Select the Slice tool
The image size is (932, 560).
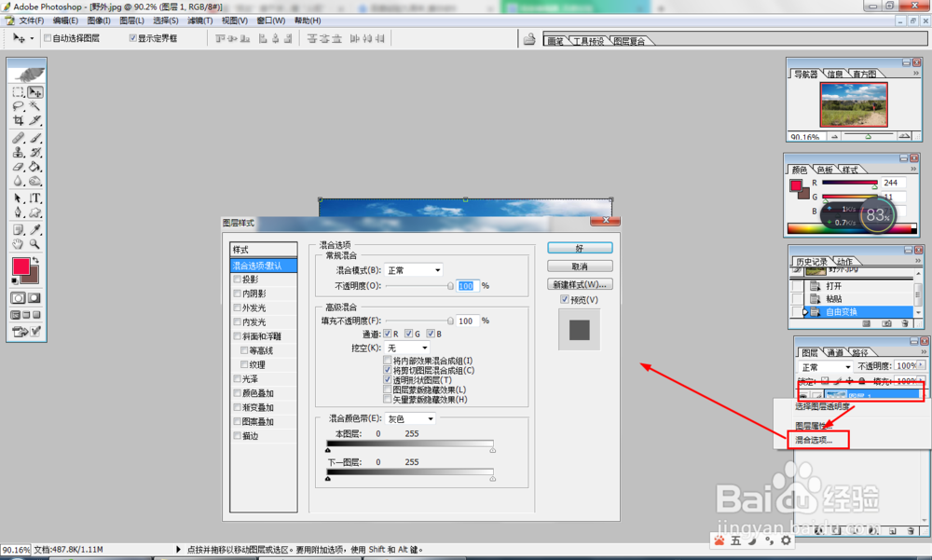pyautogui.click(x=35, y=121)
